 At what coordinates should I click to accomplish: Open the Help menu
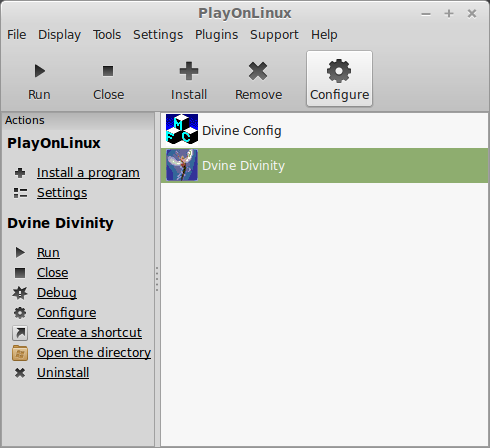pos(324,35)
